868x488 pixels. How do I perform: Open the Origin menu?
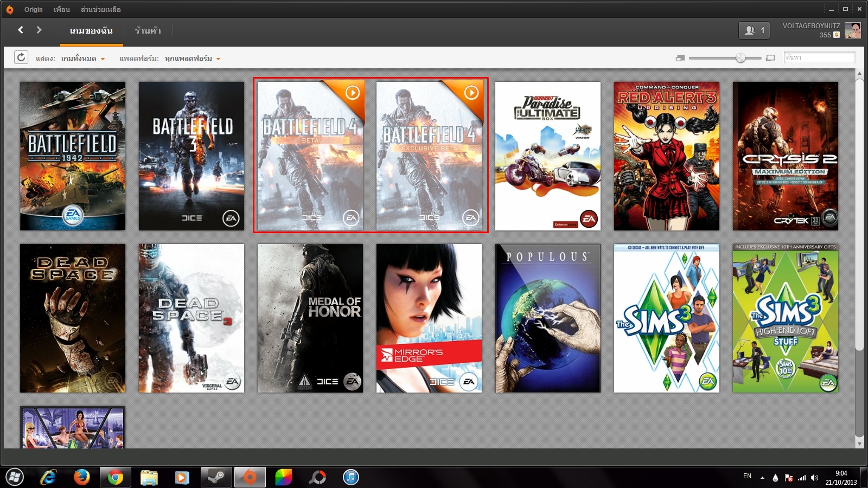pos(33,10)
